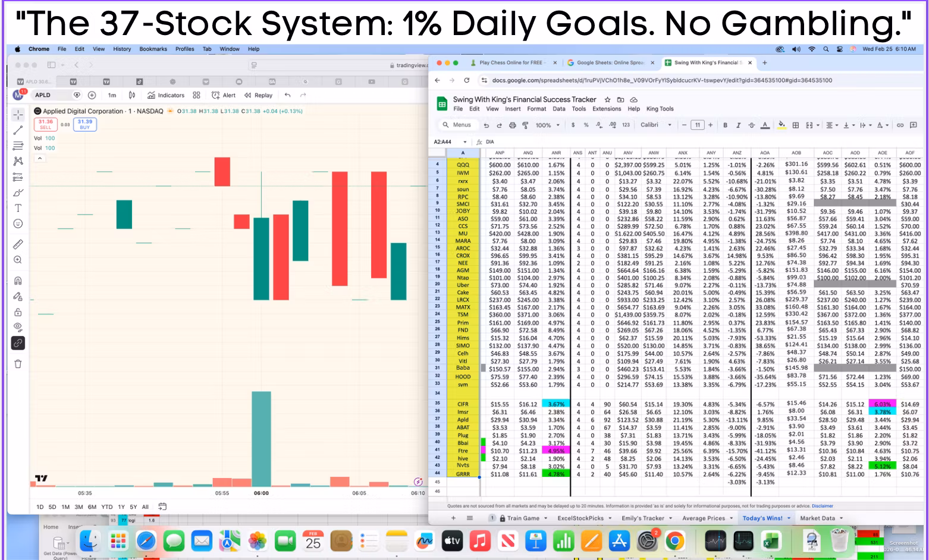Open the King Tools menu
Viewport: 929px width, 560px height.
click(x=660, y=109)
